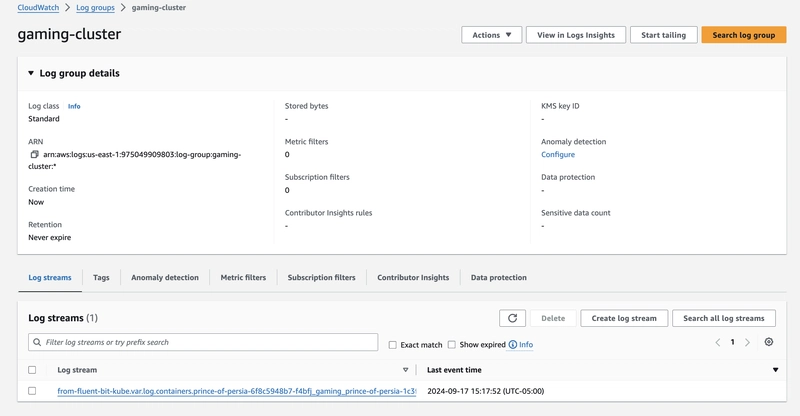Collapse the Log group details section
This screenshot has height=416, width=800.
[x=31, y=73]
